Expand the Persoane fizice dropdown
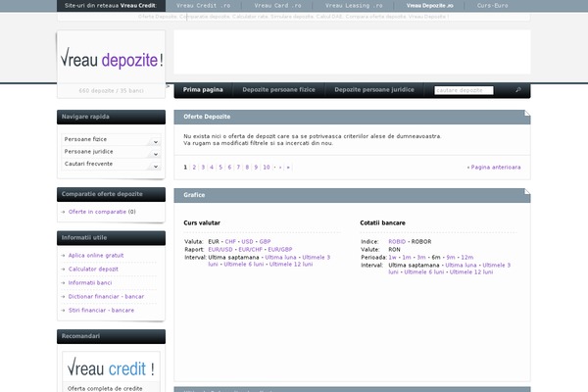This screenshot has width=588, height=392. coord(111,139)
